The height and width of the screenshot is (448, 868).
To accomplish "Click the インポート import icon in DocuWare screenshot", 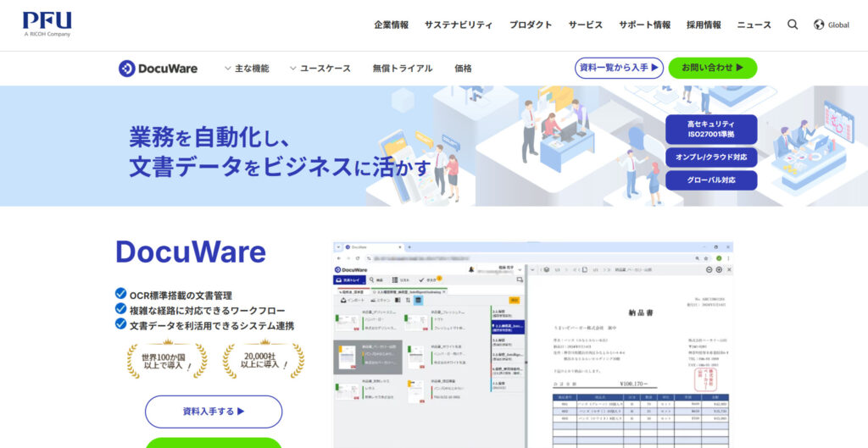I will [343, 301].
